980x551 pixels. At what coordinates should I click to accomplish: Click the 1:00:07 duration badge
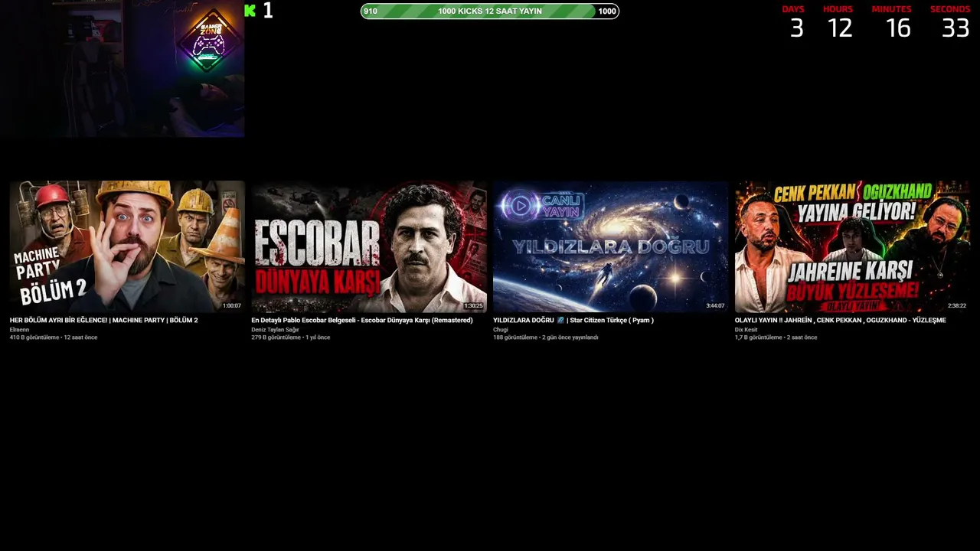232,306
